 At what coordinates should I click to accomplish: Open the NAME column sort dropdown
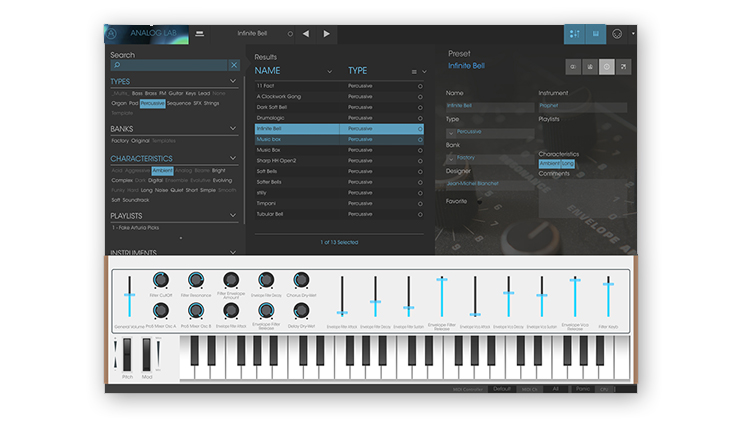[329, 72]
